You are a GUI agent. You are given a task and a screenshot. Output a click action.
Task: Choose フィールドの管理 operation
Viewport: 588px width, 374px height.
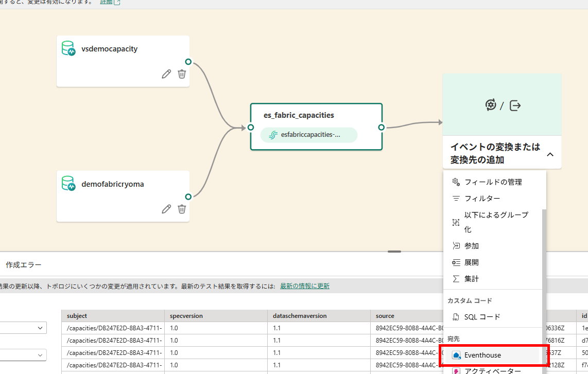(493, 182)
